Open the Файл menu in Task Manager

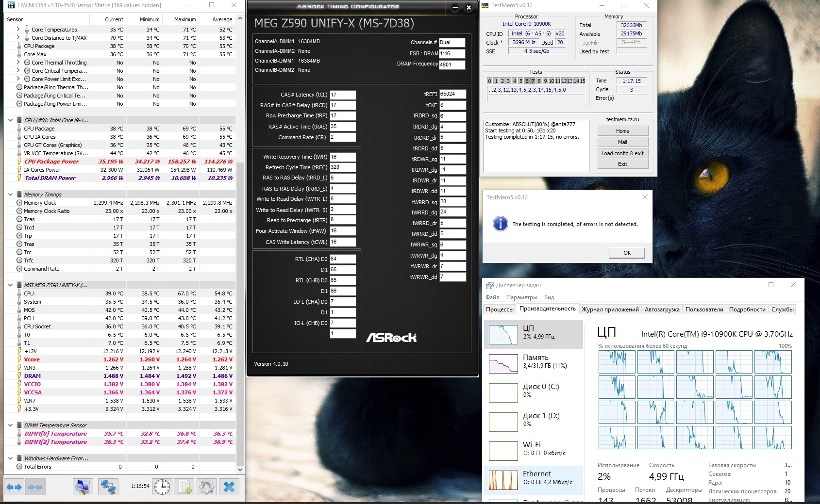point(492,297)
